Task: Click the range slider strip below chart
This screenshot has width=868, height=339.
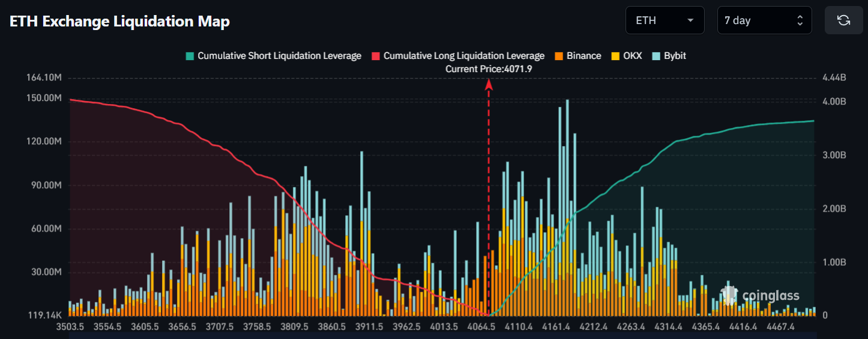Action: (x=442, y=336)
